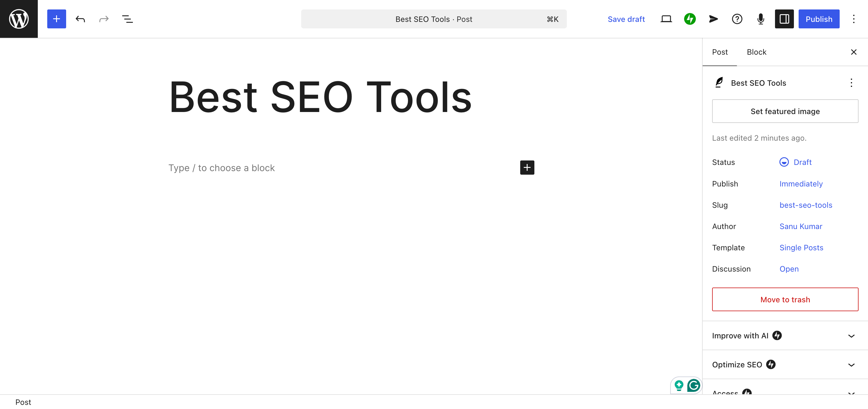Open the help question mark icon
This screenshot has height=409, width=868.
737,19
